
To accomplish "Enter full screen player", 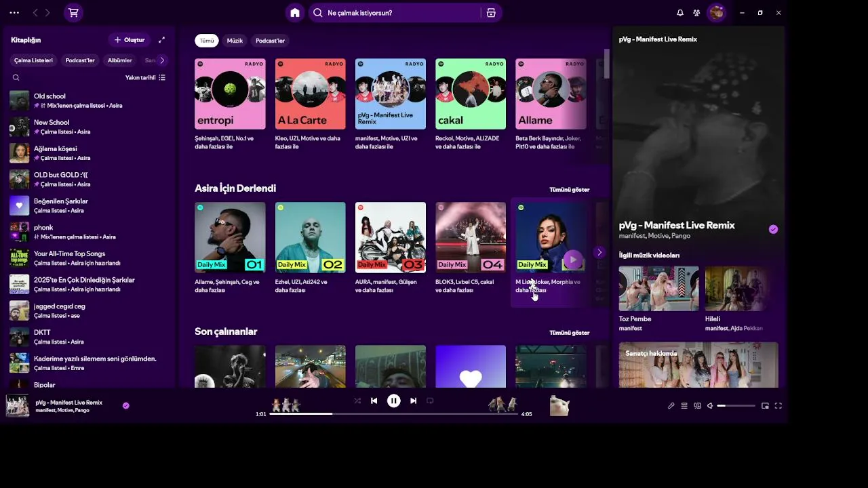I will tap(778, 406).
